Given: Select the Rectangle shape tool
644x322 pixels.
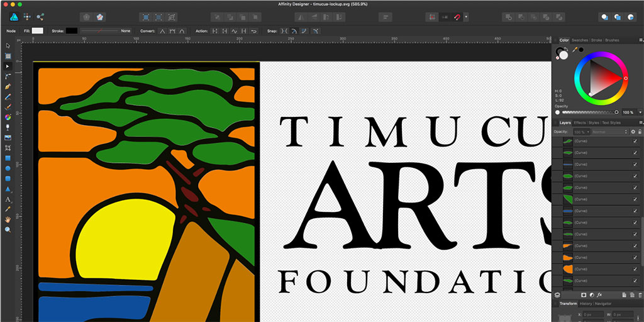Looking at the screenshot, I should [x=8, y=158].
